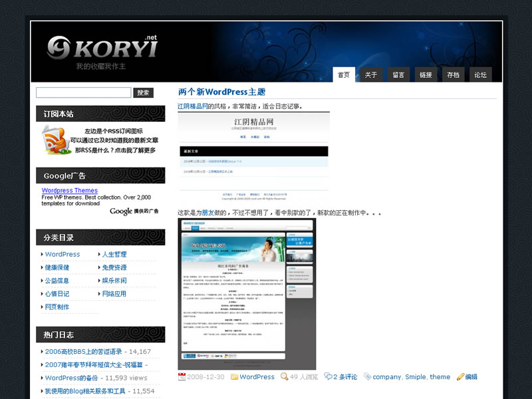Image resolution: width=532 pixels, height=399 pixels.
Task: Open popular post 我使用的Blog相关服务和工具
Action: (85, 391)
